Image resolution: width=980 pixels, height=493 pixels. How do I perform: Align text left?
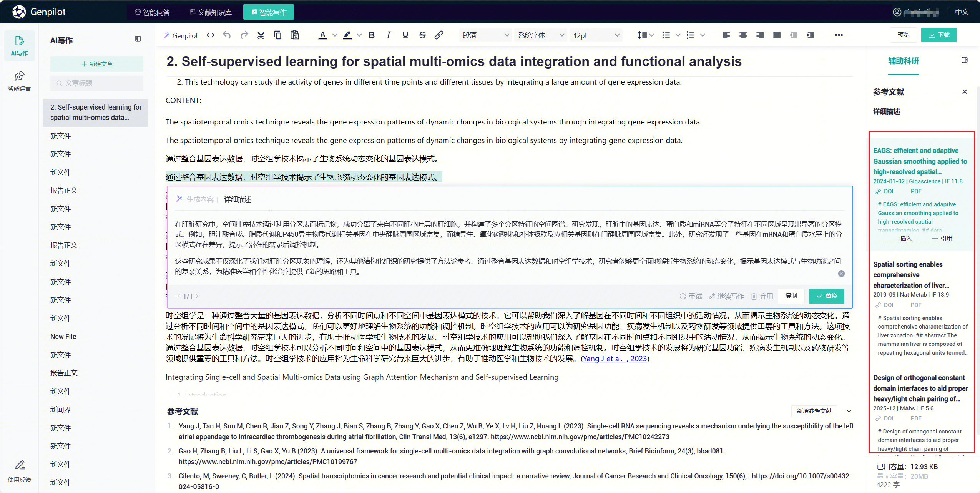[726, 35]
